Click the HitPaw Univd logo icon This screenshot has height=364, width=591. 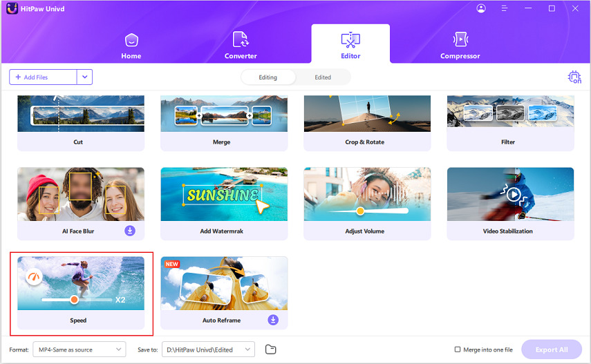coord(12,8)
